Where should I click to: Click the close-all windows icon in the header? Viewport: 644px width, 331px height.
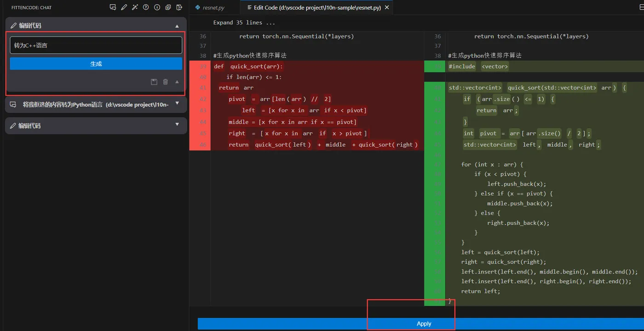tap(168, 7)
